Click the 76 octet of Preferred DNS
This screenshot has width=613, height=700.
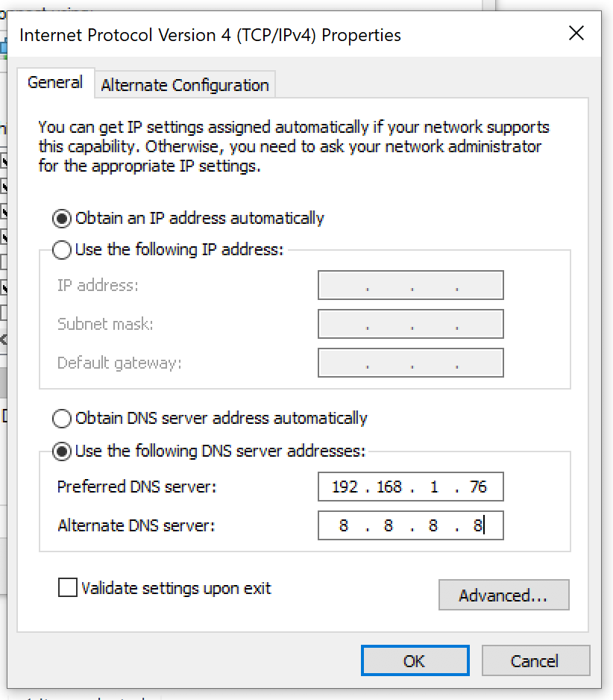[478, 487]
